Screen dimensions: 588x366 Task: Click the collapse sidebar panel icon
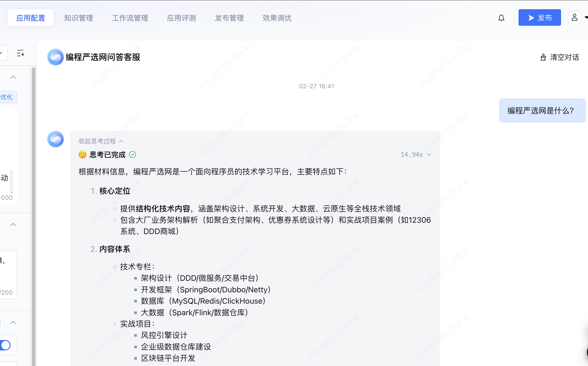(x=20, y=53)
